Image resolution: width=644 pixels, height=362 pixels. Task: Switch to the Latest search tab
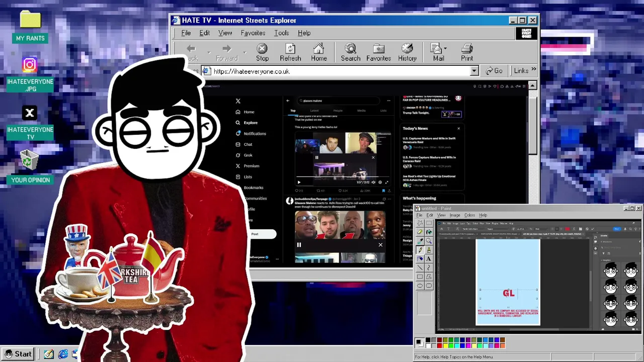pos(314,111)
